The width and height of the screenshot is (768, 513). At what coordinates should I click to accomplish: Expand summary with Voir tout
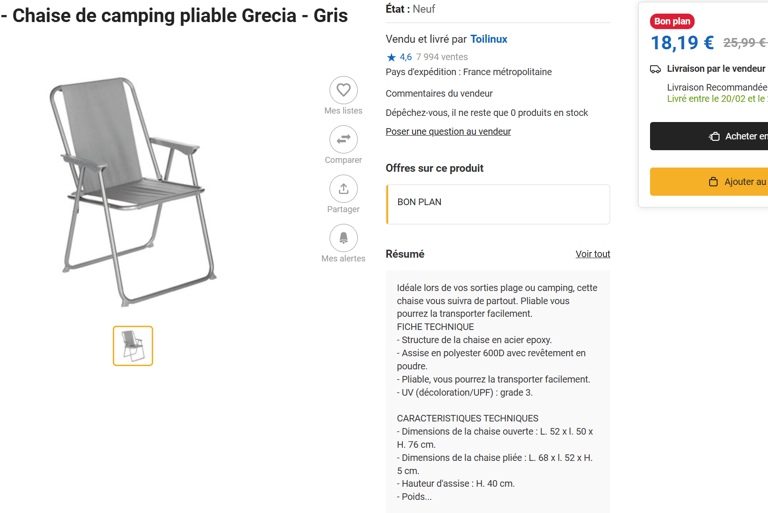[x=592, y=254]
